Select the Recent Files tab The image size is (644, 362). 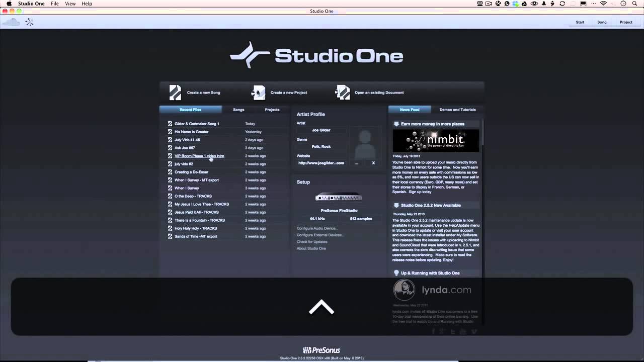point(190,110)
